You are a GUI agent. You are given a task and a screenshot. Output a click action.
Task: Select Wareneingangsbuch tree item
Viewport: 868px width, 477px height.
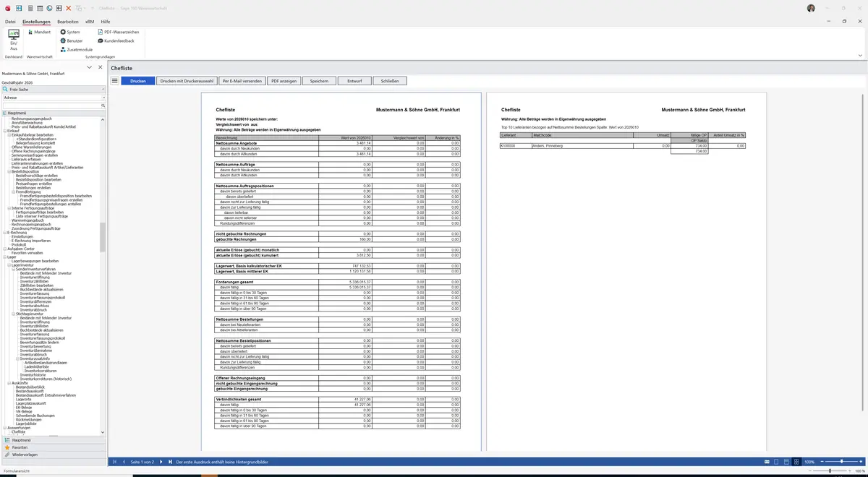[x=27, y=220]
